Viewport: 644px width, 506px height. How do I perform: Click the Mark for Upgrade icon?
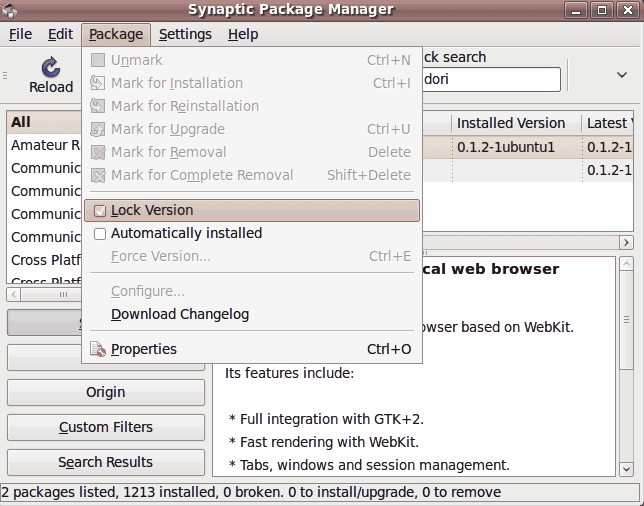(98, 129)
